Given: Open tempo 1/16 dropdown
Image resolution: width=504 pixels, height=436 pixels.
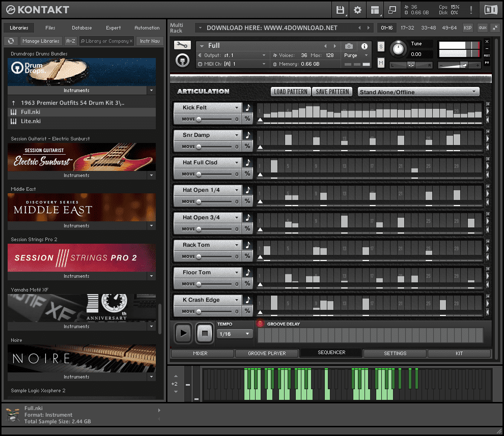Looking at the screenshot, I should click(235, 334).
